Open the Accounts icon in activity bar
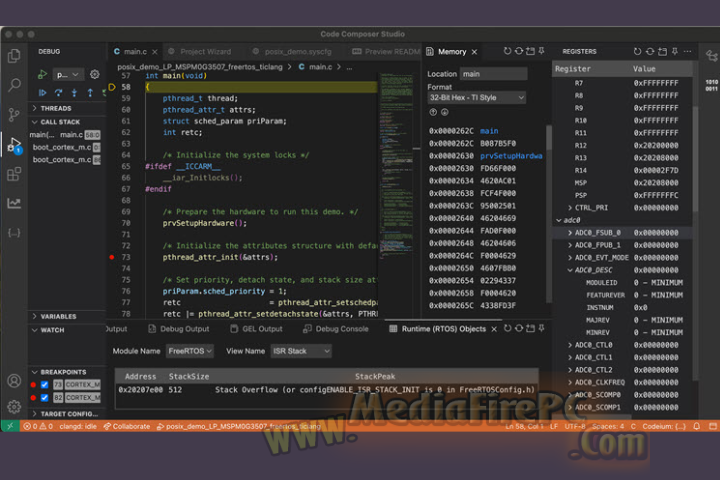Viewport: 720px width, 480px height. pyautogui.click(x=14, y=381)
